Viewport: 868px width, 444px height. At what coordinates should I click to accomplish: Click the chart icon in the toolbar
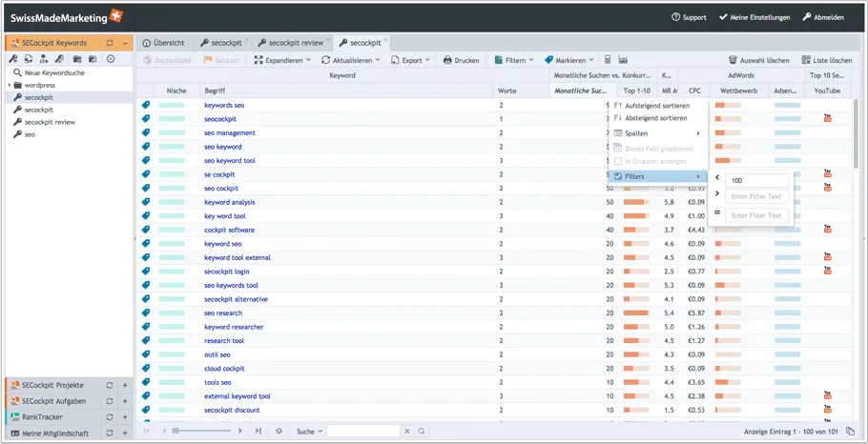coord(625,60)
